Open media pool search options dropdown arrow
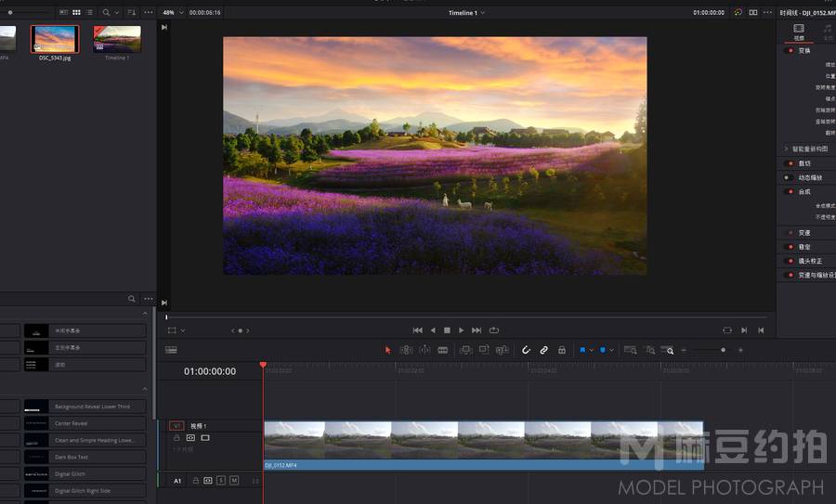The width and height of the screenshot is (836, 504). [x=117, y=13]
